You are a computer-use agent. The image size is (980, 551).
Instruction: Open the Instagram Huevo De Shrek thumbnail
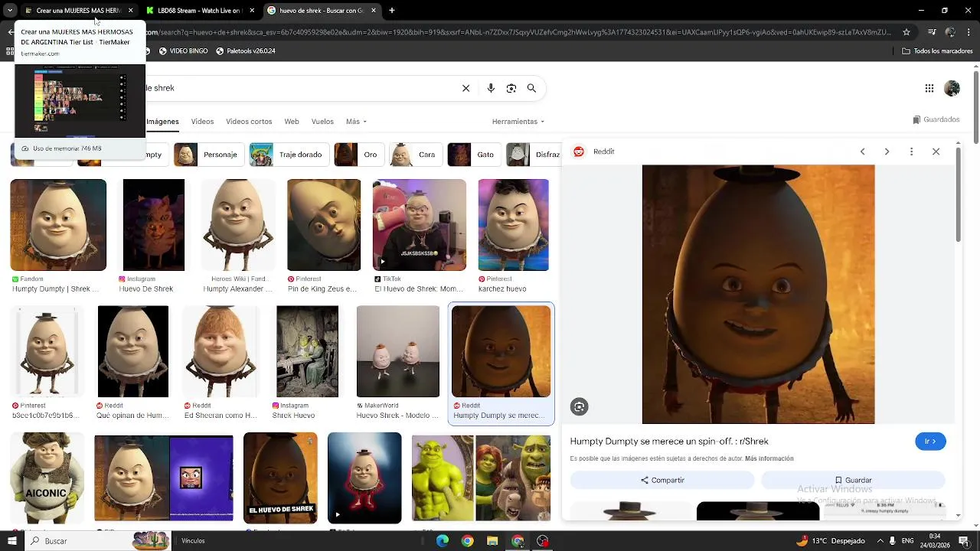point(154,225)
